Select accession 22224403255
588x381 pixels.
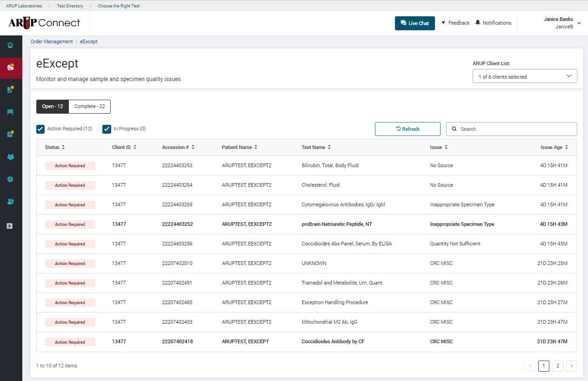tap(177, 204)
